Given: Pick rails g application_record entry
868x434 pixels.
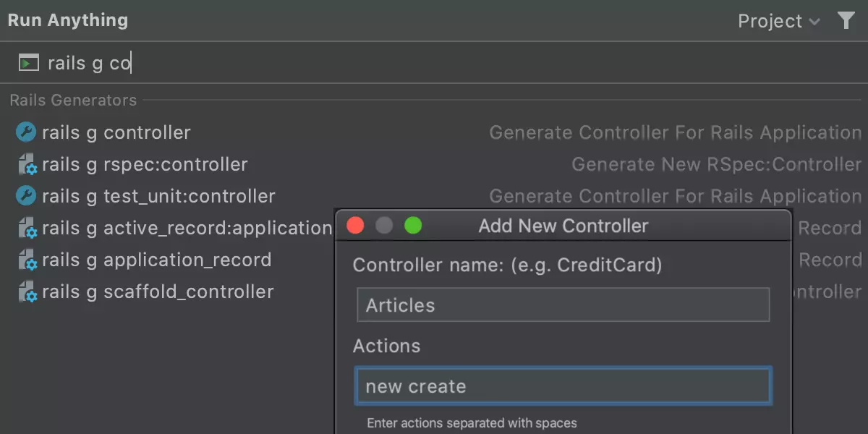Looking at the screenshot, I should pos(157,260).
